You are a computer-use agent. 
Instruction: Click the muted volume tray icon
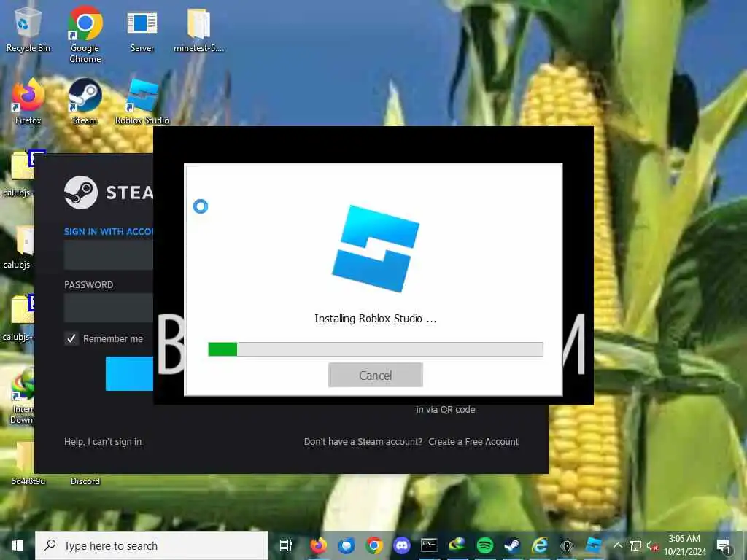651,545
